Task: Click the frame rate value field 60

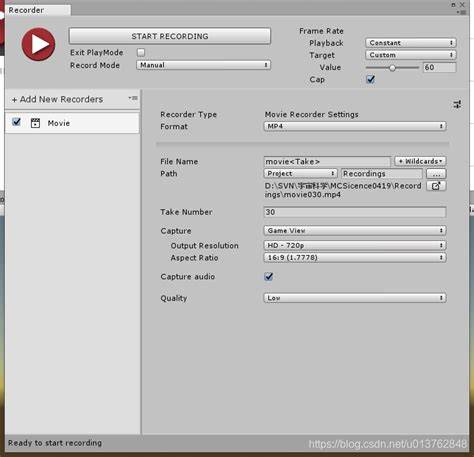Action: point(439,68)
